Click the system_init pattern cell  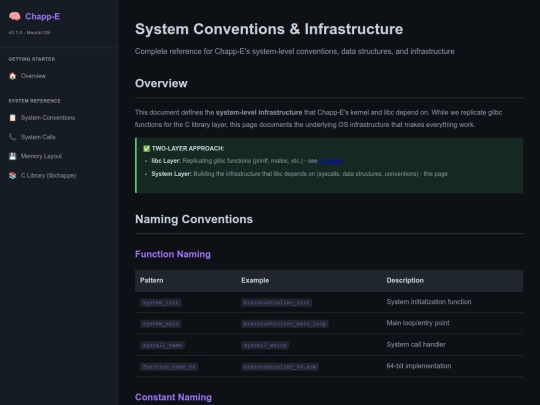click(160, 302)
